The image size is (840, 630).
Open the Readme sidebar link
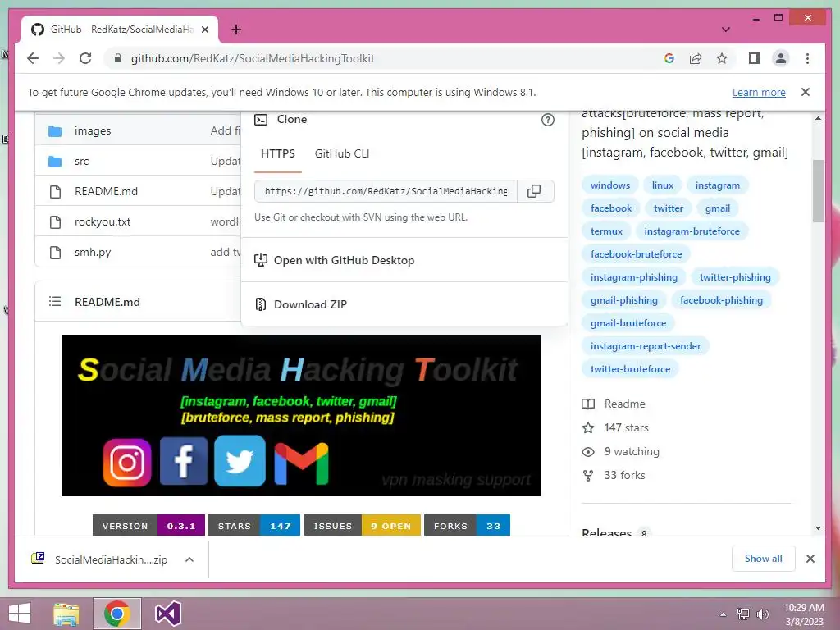[624, 404]
